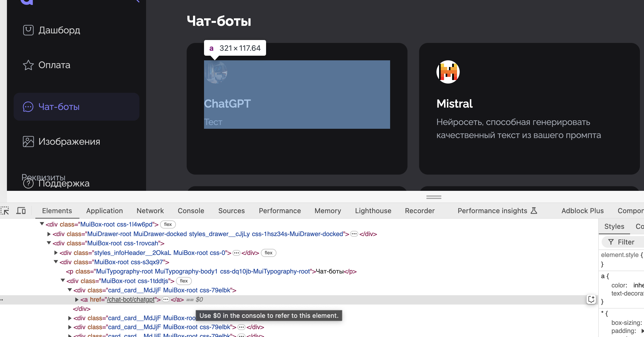
Task: Switch to the Performance tab
Action: 280,211
